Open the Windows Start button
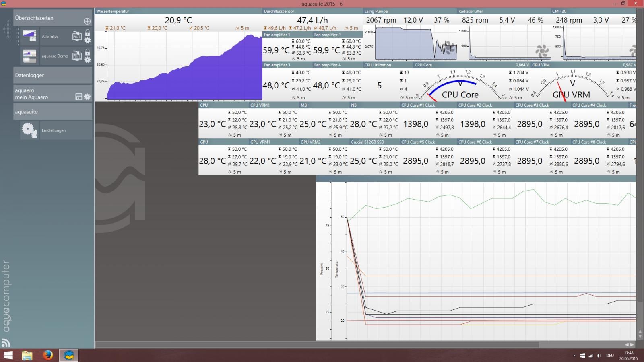This screenshot has height=362, width=644. pyautogui.click(x=8, y=355)
